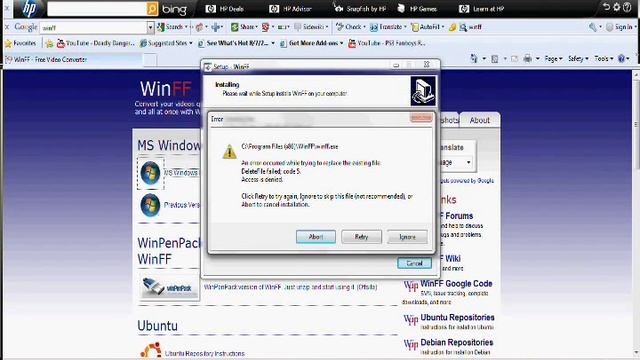Click Cancel in the WinFF Setup window
Image resolution: width=640 pixels, height=360 pixels.
click(414, 263)
